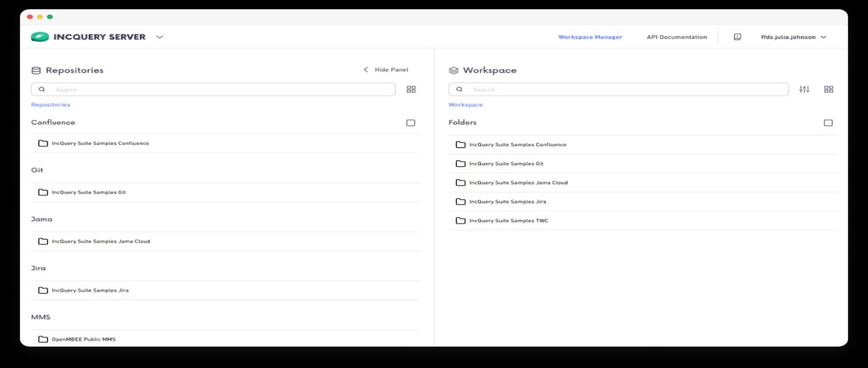Screen dimensions: 868x368
Task: Click OpenMBEE Public MMS folder icon
Action: [x=43, y=339]
